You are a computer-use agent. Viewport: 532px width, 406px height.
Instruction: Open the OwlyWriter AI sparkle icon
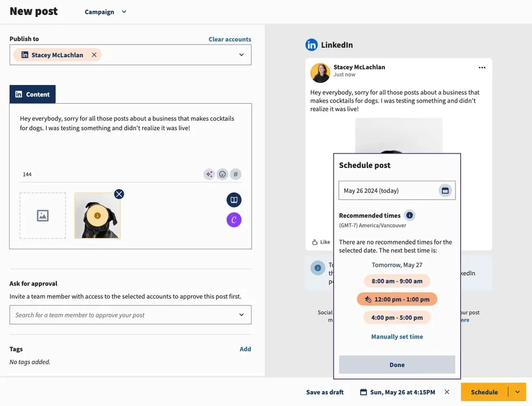[209, 174]
